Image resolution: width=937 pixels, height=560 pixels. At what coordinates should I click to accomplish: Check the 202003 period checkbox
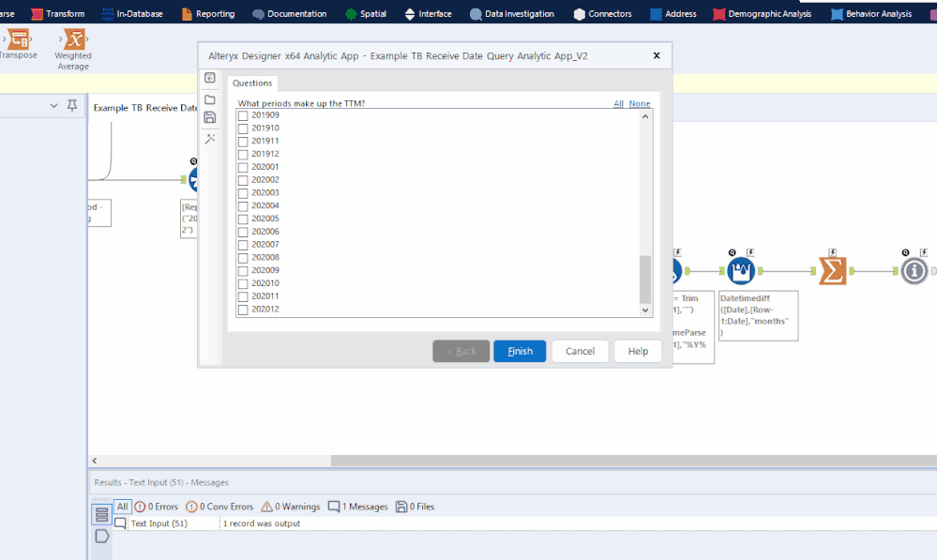[243, 193]
